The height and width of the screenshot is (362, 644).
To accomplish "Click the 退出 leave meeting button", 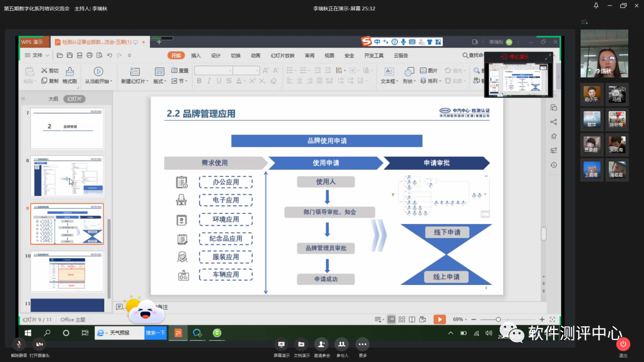I will click(623, 344).
